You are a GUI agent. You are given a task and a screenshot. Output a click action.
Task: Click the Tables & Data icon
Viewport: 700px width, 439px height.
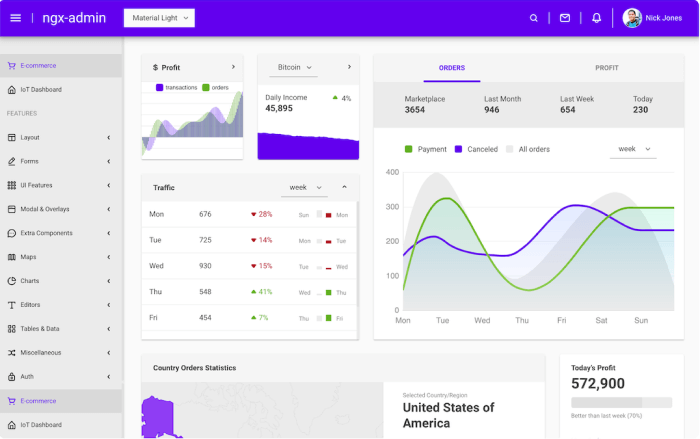coord(12,329)
